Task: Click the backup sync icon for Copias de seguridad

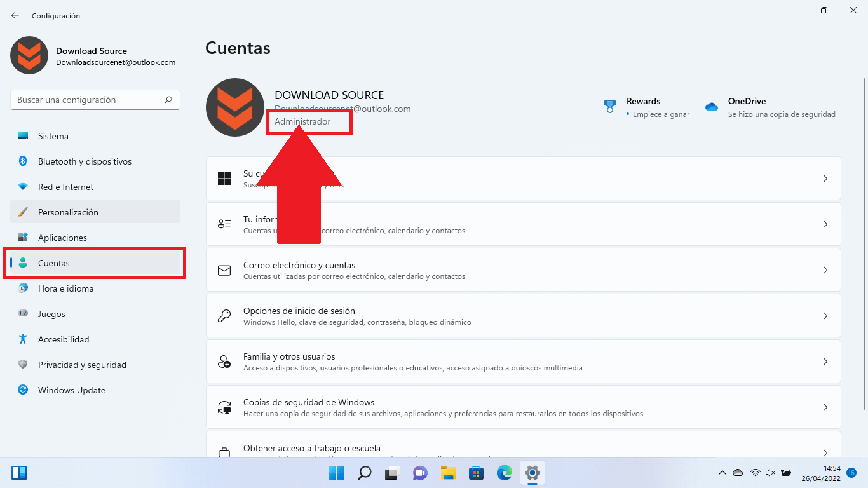Action: click(224, 407)
